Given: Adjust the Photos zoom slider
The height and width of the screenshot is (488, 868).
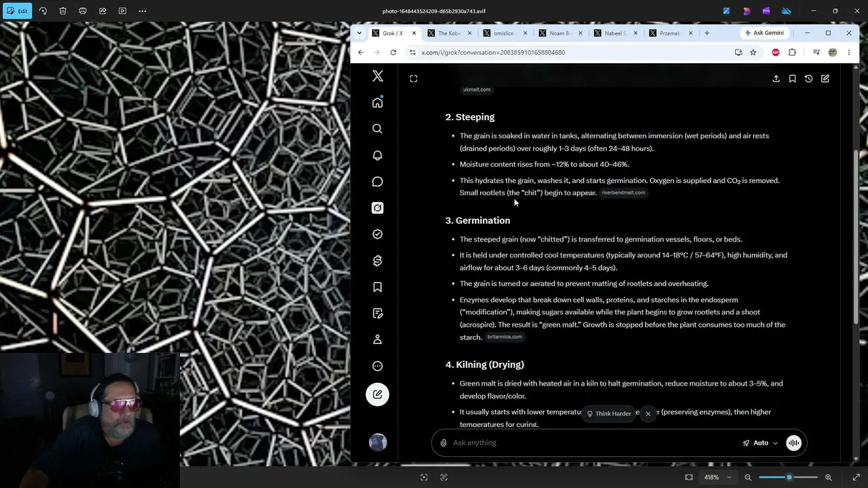Looking at the screenshot, I should coord(788,477).
